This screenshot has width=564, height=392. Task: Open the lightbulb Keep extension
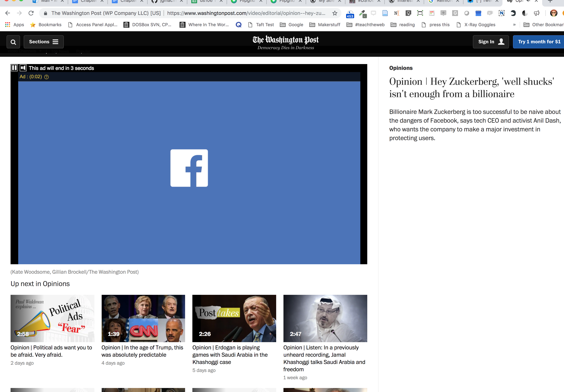408,13
